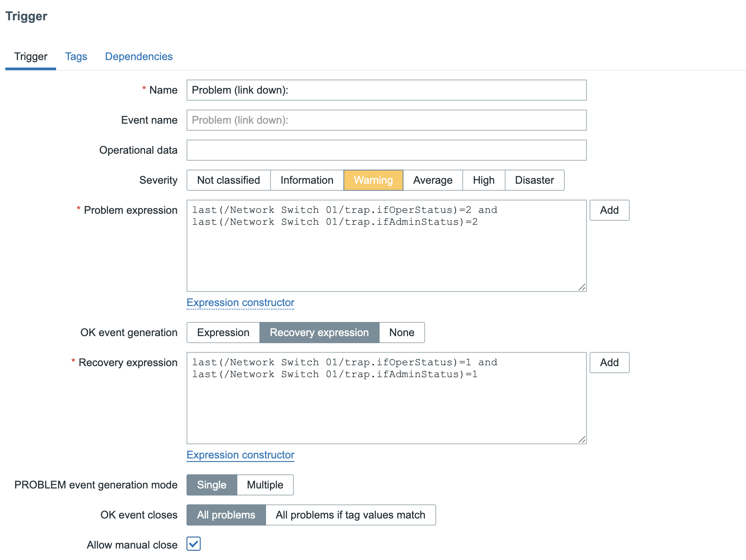Image resolution: width=746 pixels, height=560 pixels.
Task: Open Expression constructor below Recovery expression
Action: 240,455
